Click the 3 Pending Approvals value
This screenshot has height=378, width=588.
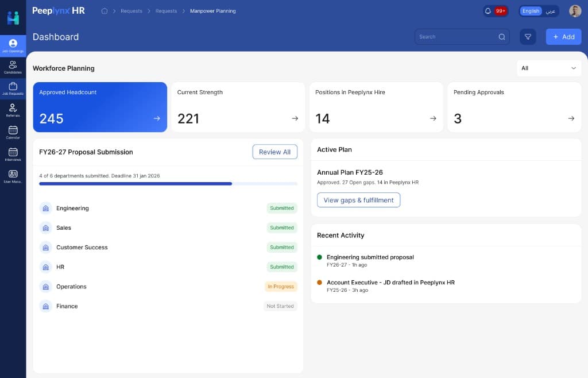(458, 118)
